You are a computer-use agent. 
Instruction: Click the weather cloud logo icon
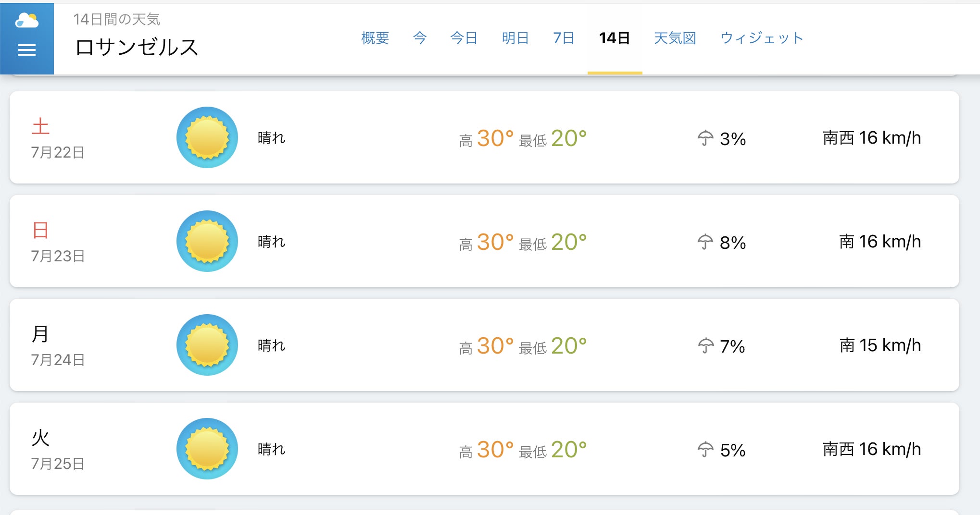pos(27,21)
